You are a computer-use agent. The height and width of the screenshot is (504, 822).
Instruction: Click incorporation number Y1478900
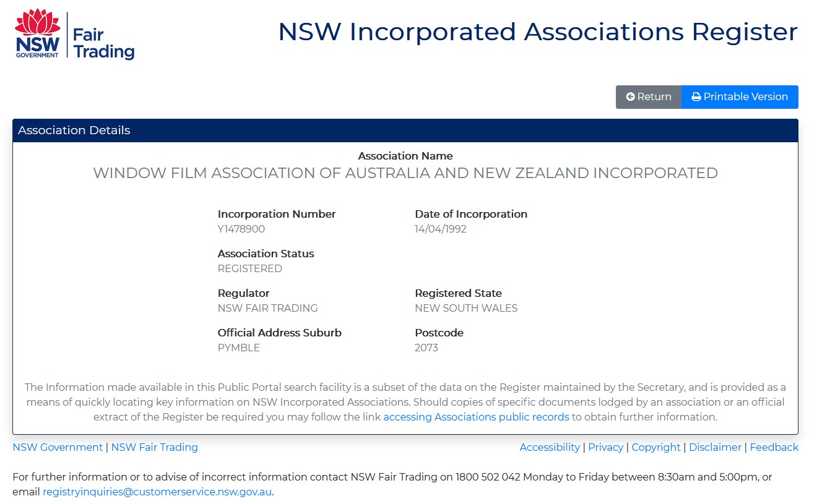[241, 229]
